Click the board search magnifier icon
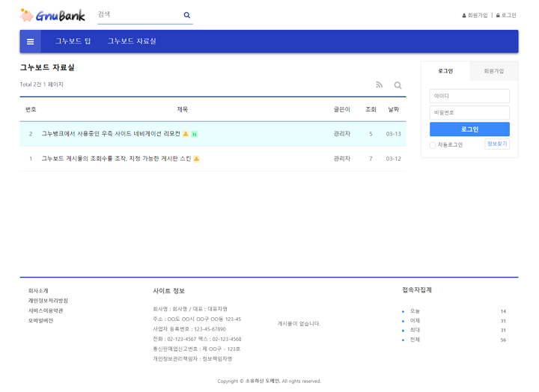Screen dimensions: 539x392 398,85
